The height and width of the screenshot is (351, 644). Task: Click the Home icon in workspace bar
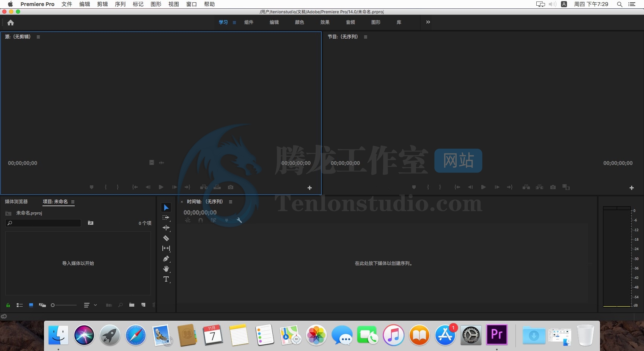pyautogui.click(x=11, y=22)
